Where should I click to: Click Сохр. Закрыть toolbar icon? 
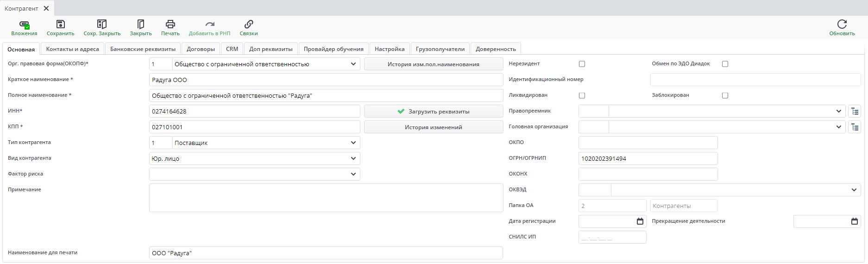pyautogui.click(x=102, y=25)
